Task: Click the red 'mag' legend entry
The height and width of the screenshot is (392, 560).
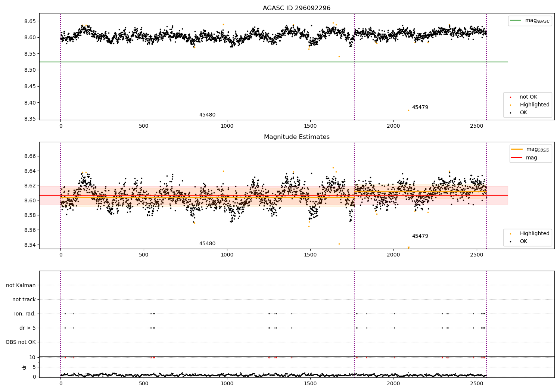Action: pyautogui.click(x=525, y=158)
